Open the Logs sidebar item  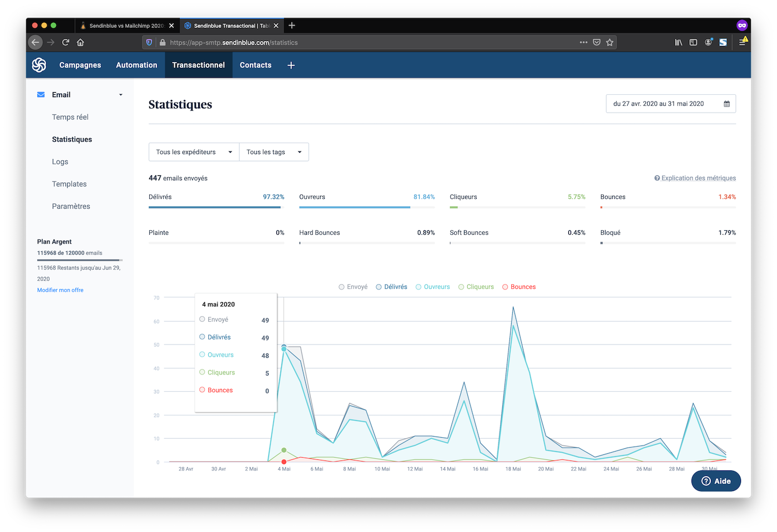tap(60, 162)
